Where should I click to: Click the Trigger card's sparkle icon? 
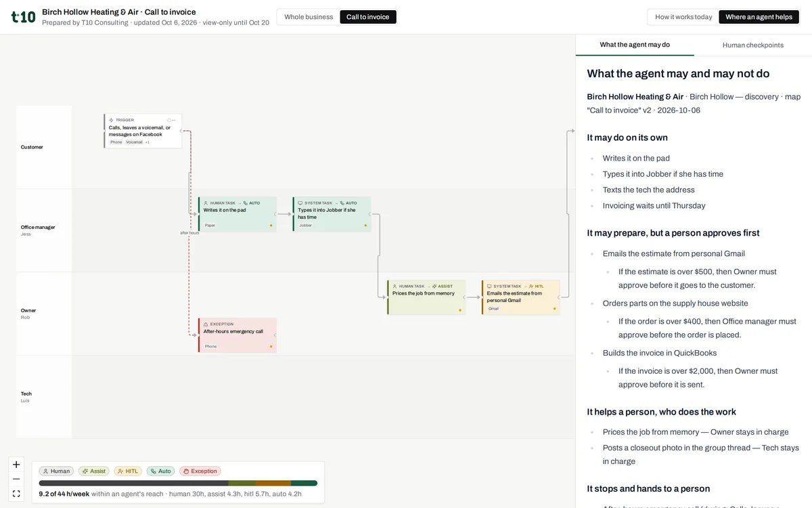coord(112,120)
